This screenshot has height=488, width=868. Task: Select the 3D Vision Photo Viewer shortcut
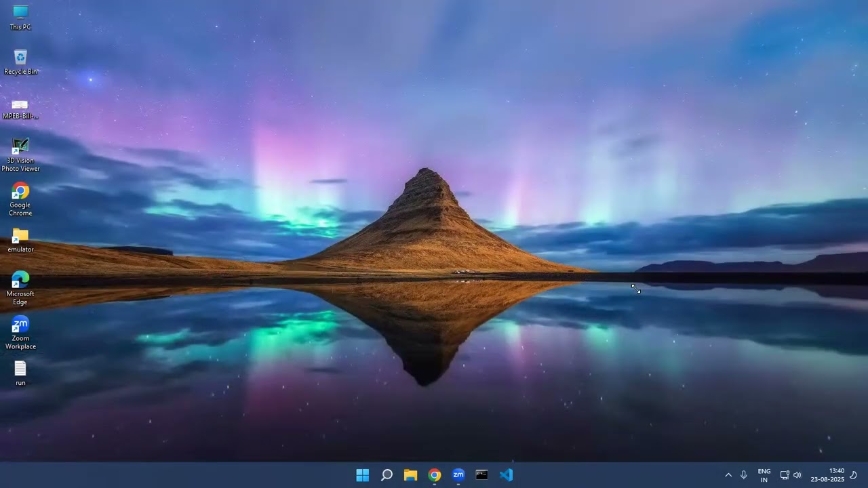click(x=20, y=155)
